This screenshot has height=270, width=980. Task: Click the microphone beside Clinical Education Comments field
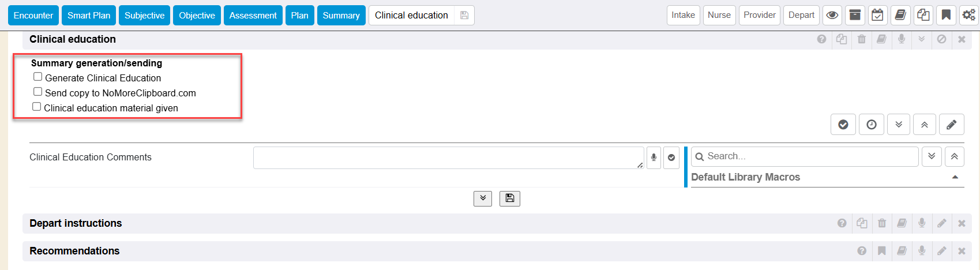(654, 157)
